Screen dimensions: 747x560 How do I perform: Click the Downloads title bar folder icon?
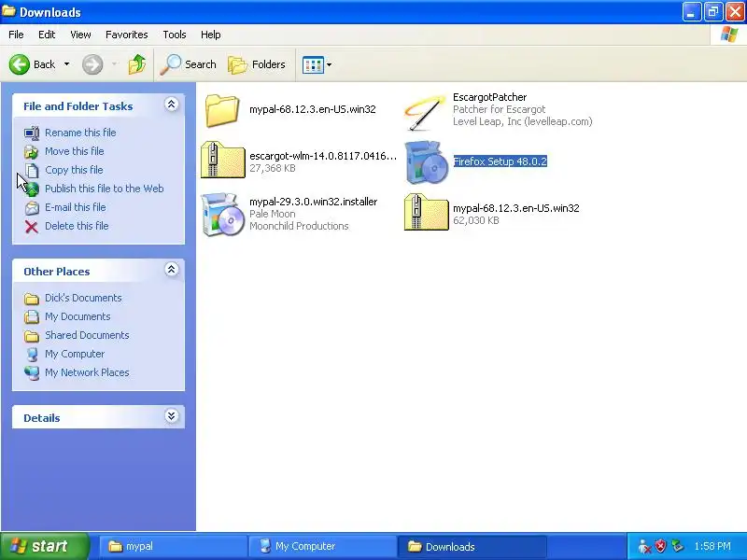[x=8, y=11]
